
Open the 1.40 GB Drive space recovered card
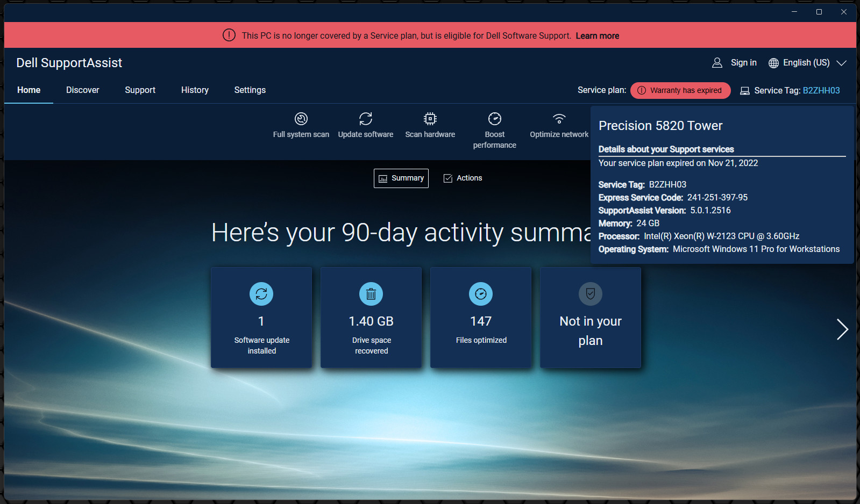(x=371, y=318)
